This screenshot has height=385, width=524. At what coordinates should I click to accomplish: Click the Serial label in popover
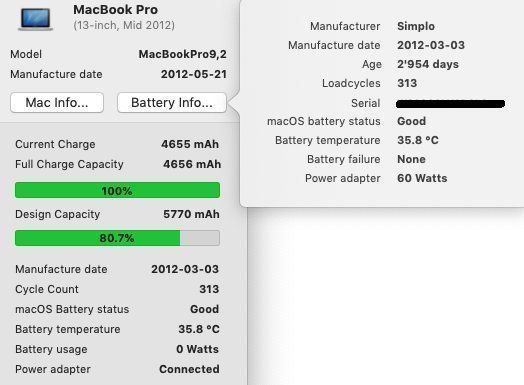[x=366, y=103]
